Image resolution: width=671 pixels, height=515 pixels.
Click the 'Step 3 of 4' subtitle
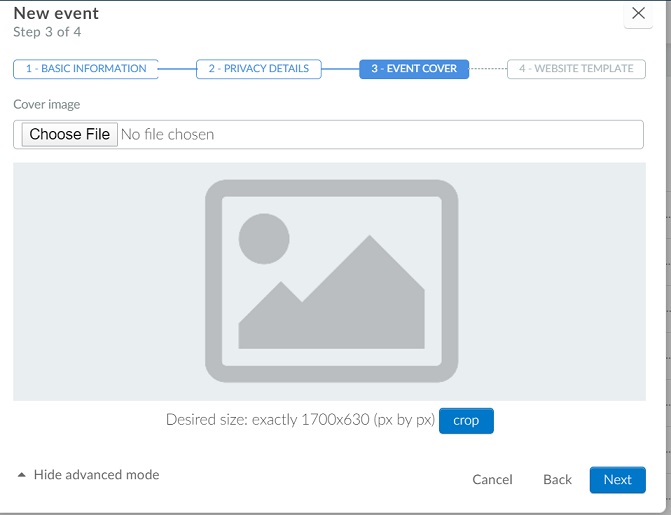pos(47,32)
